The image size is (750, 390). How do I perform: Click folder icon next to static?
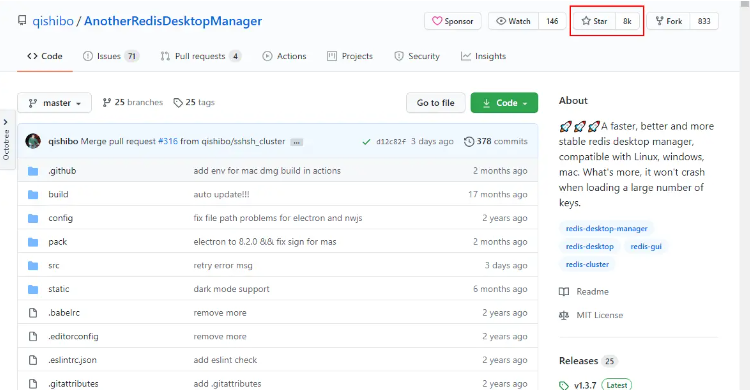pyautogui.click(x=33, y=289)
